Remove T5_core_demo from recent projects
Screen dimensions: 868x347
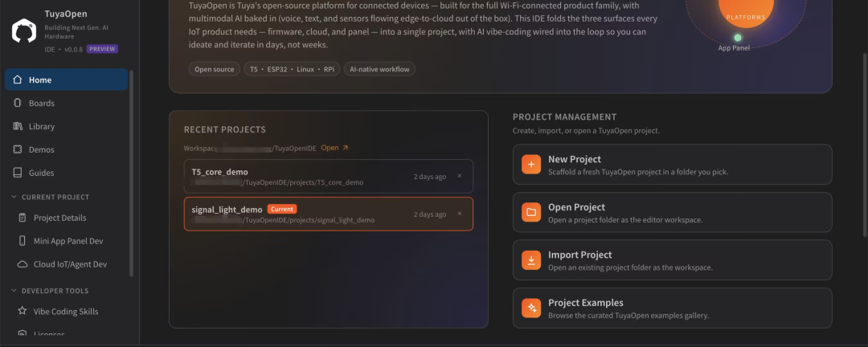pos(460,176)
